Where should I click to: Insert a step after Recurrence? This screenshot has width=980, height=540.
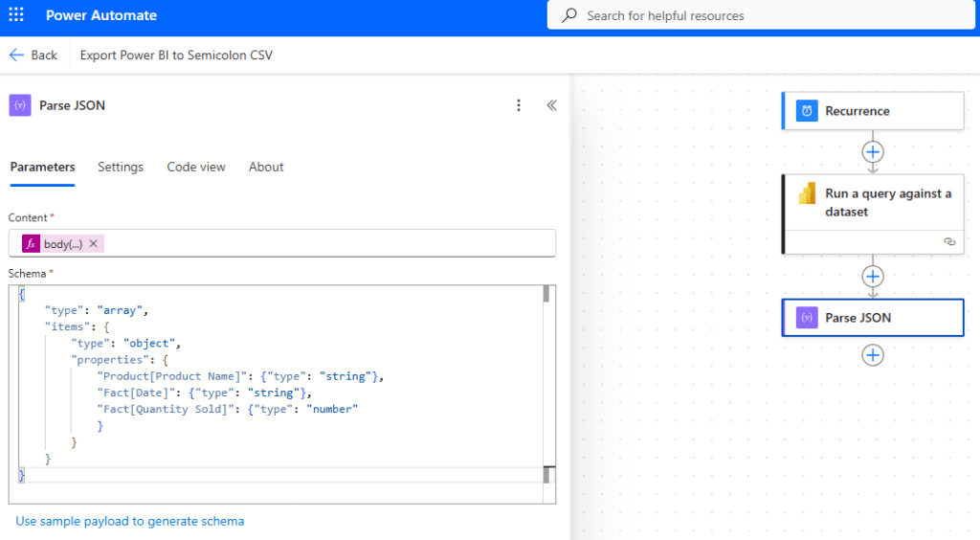(x=873, y=152)
